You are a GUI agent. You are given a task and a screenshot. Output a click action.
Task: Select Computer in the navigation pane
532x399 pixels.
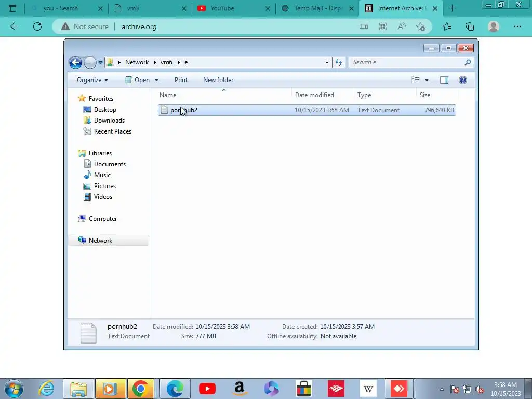[102, 219]
